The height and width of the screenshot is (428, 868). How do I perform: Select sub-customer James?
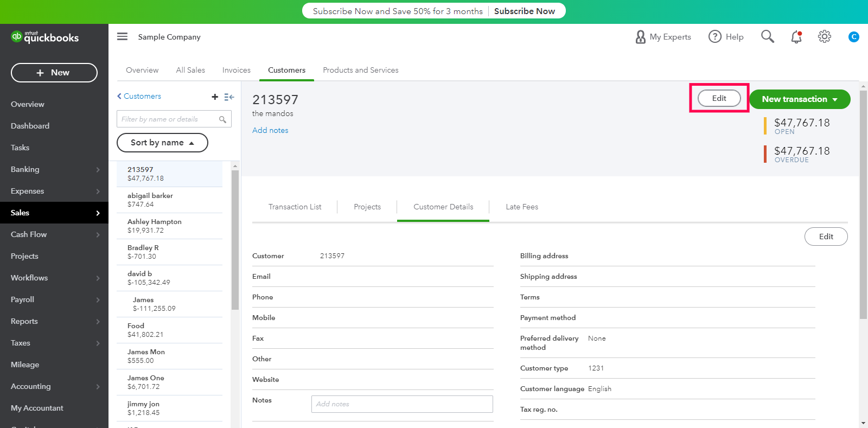[169, 304]
